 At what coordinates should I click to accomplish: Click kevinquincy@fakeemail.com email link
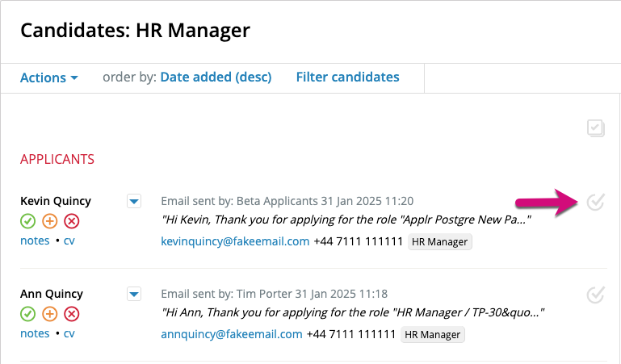(x=235, y=241)
